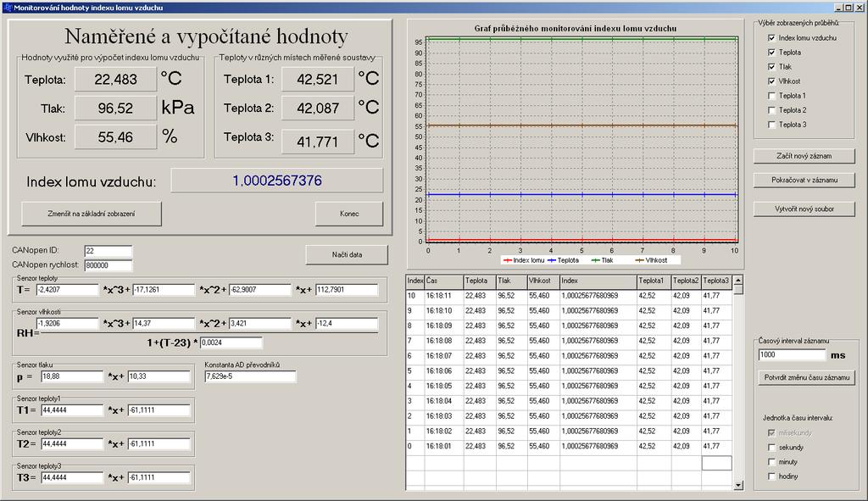Click the Teplota3 column header

[716, 281]
